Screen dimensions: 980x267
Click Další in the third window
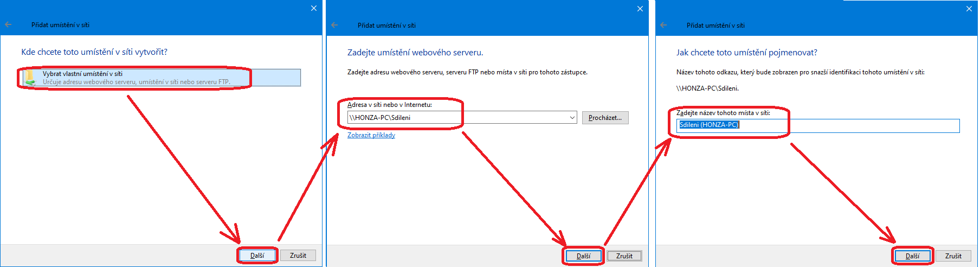[x=913, y=256]
